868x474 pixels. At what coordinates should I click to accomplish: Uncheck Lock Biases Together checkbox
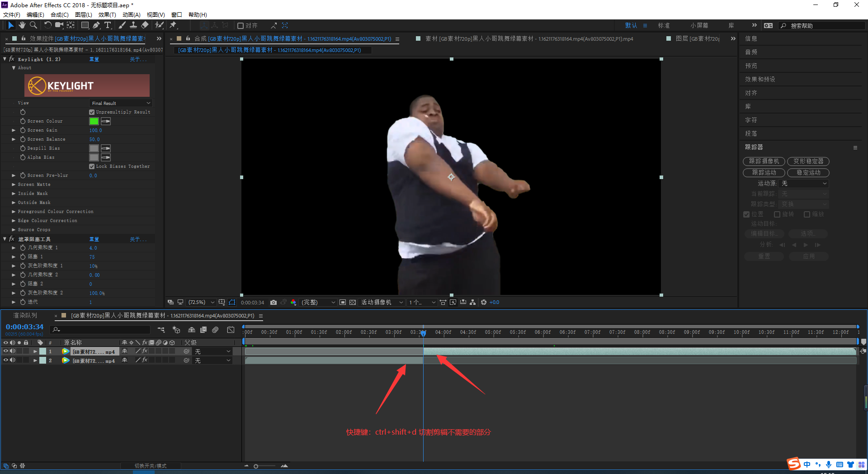pos(92,166)
